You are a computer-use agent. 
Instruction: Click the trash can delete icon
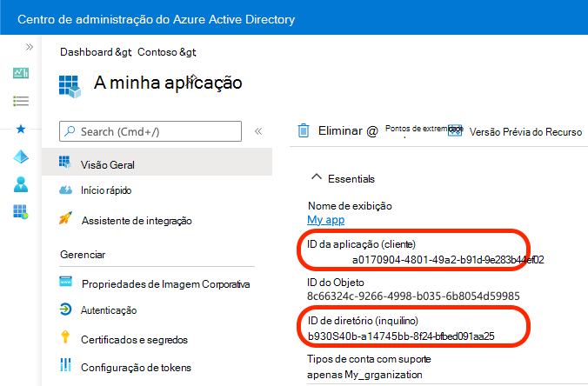(304, 130)
